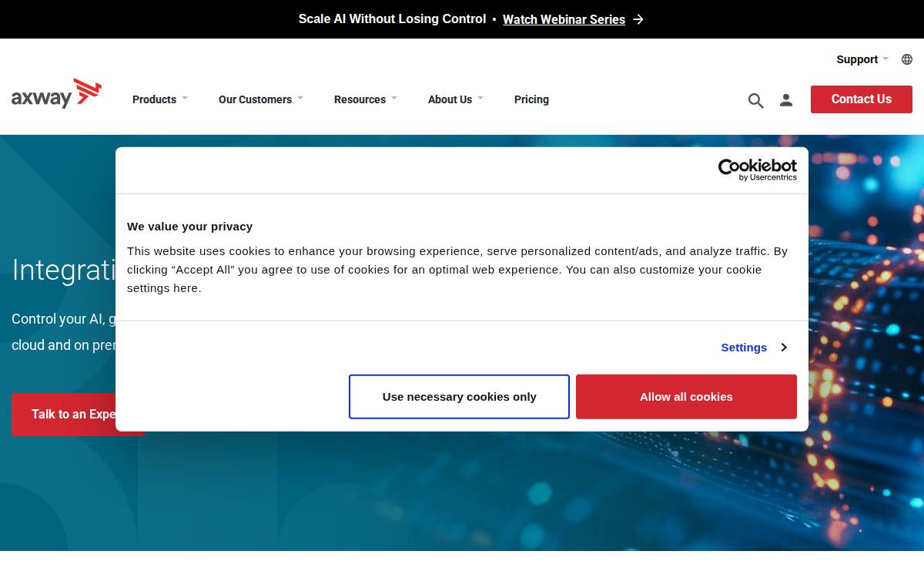Go to the Pricing page
This screenshot has width=924, height=578.
click(531, 99)
